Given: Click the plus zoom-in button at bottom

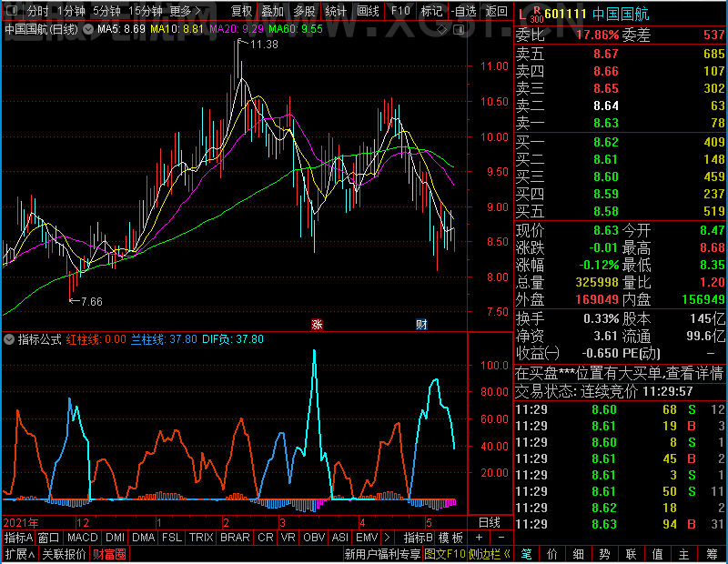Looking at the screenshot, I should 480,538.
